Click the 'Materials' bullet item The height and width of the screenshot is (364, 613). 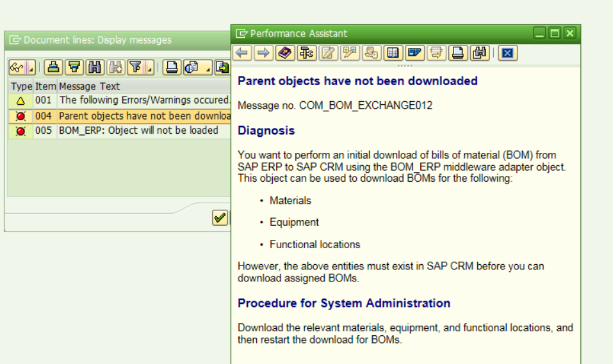pos(290,200)
